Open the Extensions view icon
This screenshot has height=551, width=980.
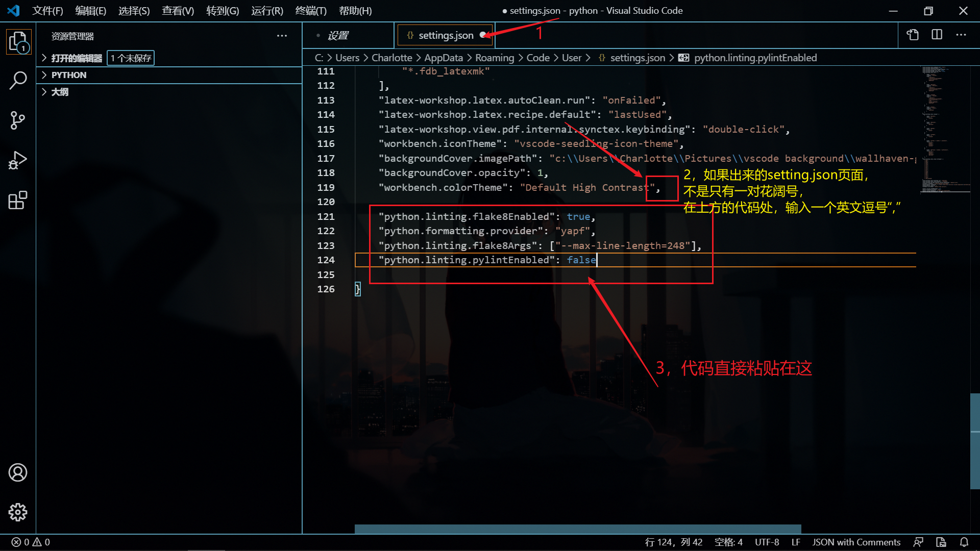pyautogui.click(x=18, y=200)
